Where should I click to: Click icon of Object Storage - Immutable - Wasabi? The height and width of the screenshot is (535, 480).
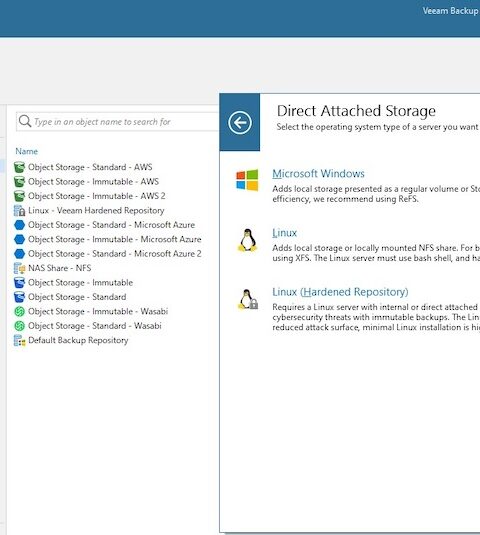(x=19, y=311)
